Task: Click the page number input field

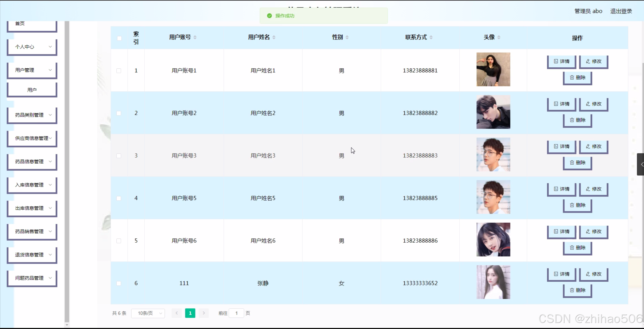Action: pos(236,313)
